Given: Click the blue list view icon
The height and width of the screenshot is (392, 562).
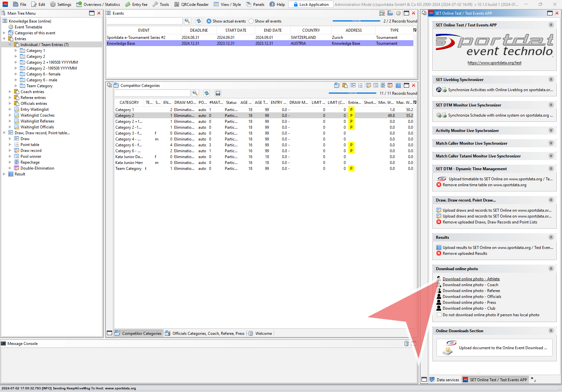Looking at the screenshot, I should tap(398, 85).
